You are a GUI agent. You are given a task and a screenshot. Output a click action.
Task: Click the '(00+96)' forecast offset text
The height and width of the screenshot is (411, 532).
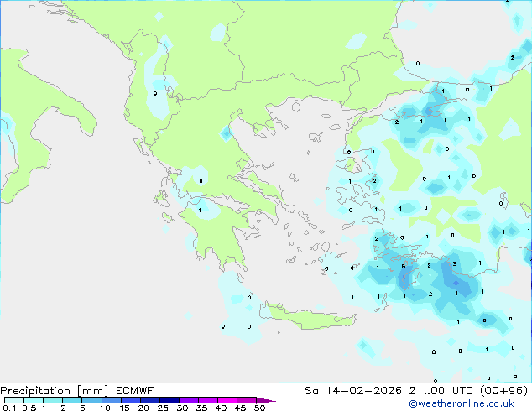[x=504, y=391]
